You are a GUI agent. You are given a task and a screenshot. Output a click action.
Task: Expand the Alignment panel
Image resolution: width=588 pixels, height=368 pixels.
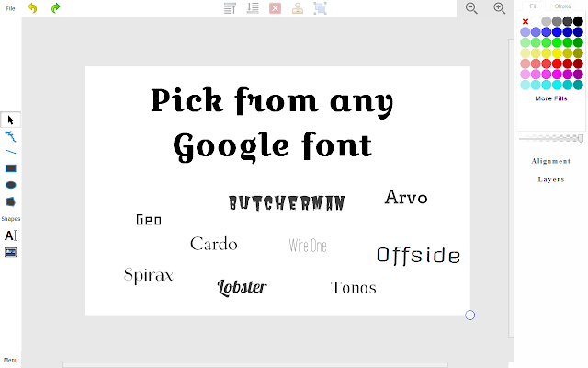pos(551,161)
